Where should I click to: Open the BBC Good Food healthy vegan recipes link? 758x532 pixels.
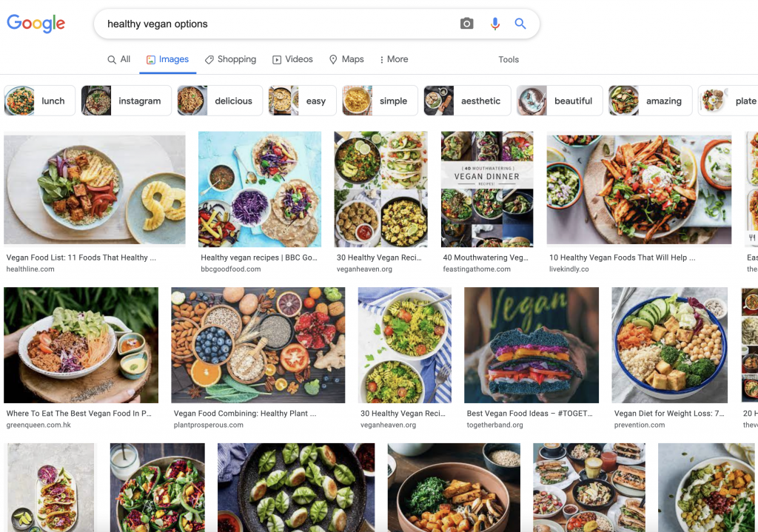[x=259, y=257]
